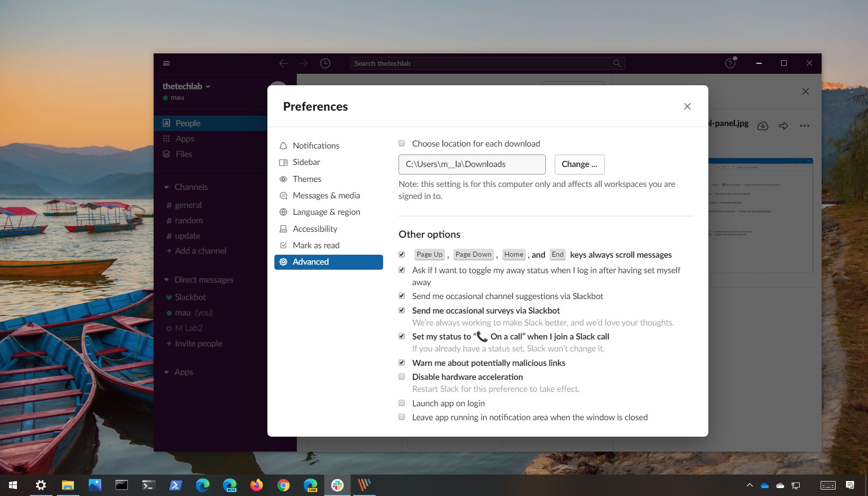Collapse the Direct messages section
The image size is (868, 496).
pos(167,280)
